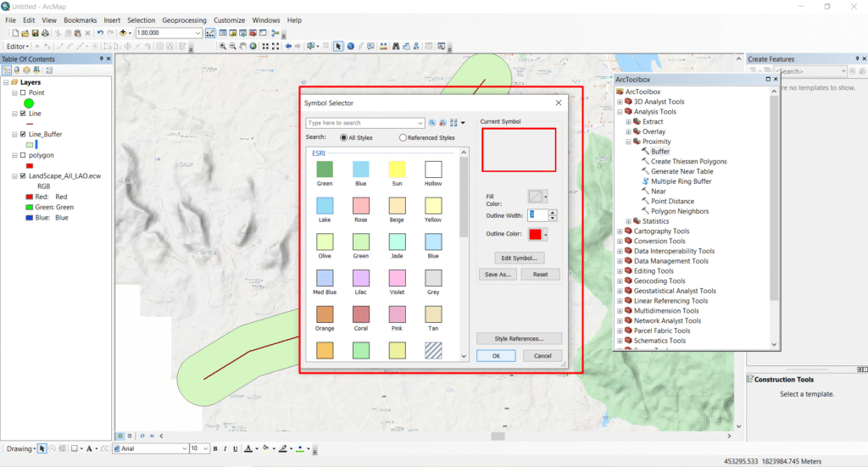Choose the Select Elements arrow tool

point(338,47)
